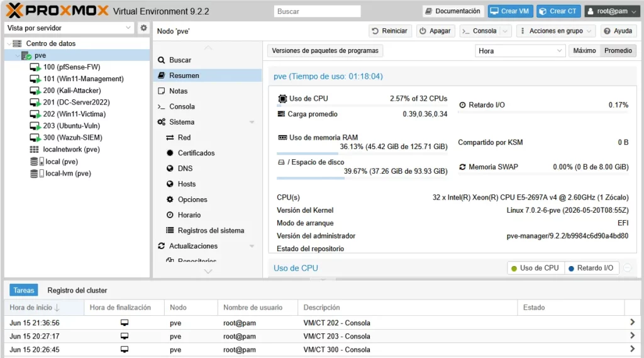Select VM 202 Win11-Victima icon
The width and height of the screenshot is (644, 358).
tap(35, 115)
